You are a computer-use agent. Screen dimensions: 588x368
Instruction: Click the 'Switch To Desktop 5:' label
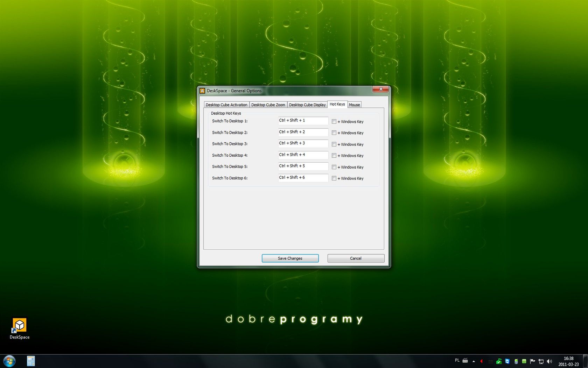(230, 166)
